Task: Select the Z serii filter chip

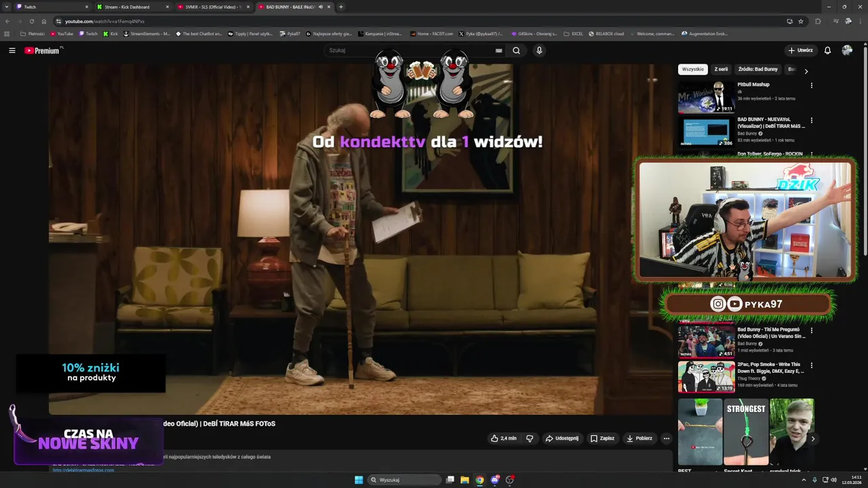Action: [x=721, y=69]
